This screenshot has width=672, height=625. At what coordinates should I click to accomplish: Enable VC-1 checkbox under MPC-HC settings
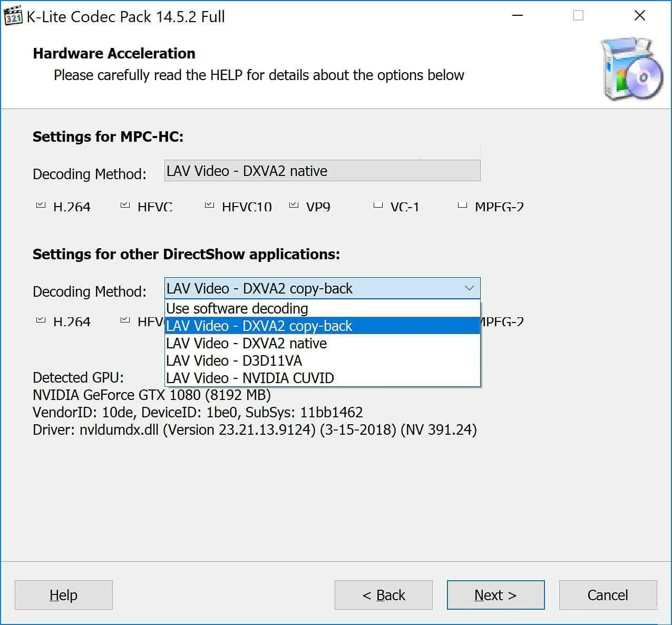pos(378,205)
